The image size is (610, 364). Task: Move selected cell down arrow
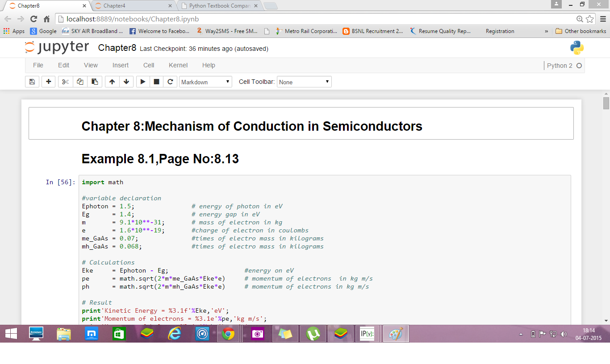click(126, 82)
